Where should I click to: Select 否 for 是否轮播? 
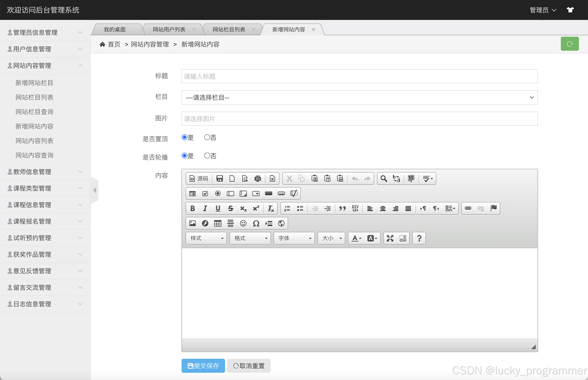(207, 156)
